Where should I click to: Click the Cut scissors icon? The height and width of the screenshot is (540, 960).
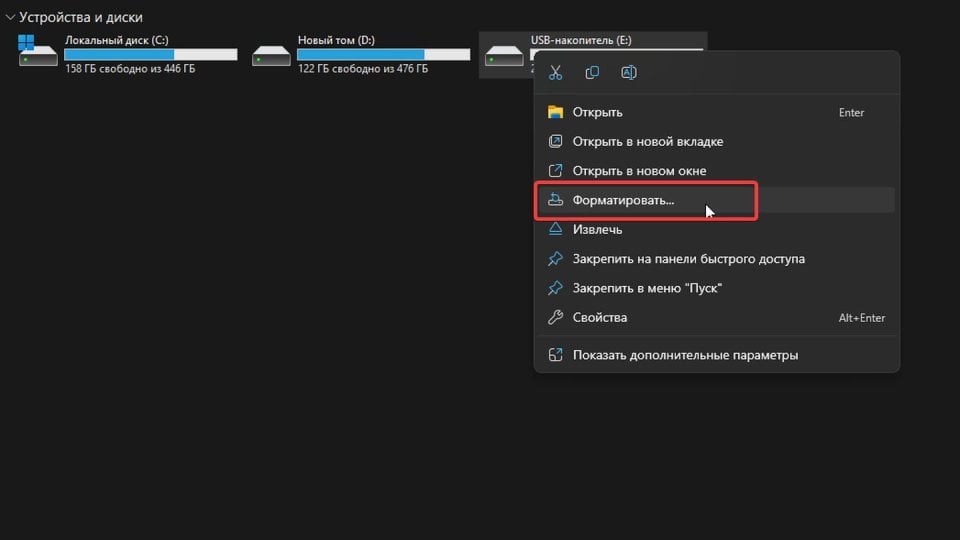pos(556,73)
